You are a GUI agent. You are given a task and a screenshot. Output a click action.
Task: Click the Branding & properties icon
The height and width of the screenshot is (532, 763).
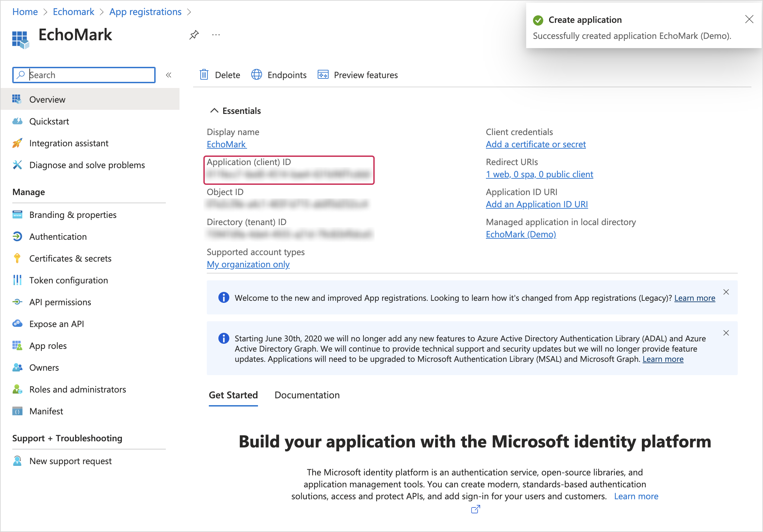[x=17, y=215]
